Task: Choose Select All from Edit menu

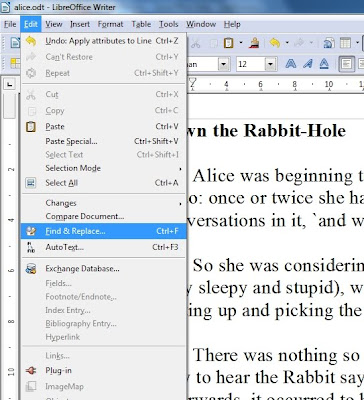Action: (x=103, y=183)
